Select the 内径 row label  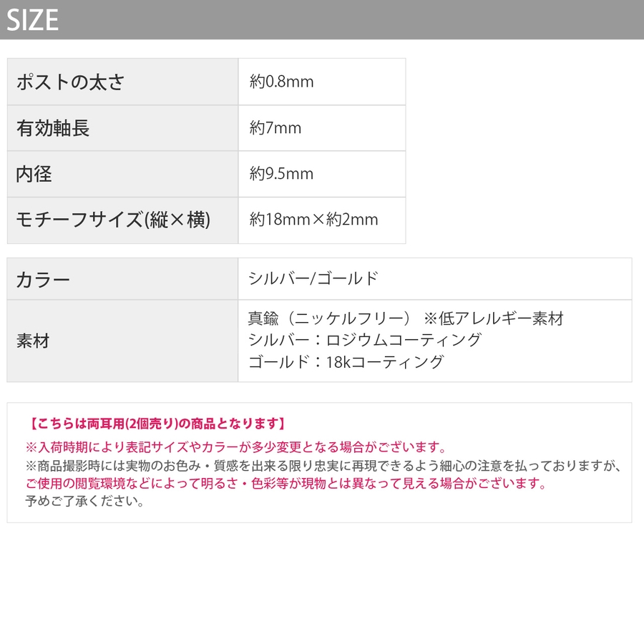[x=34, y=174]
